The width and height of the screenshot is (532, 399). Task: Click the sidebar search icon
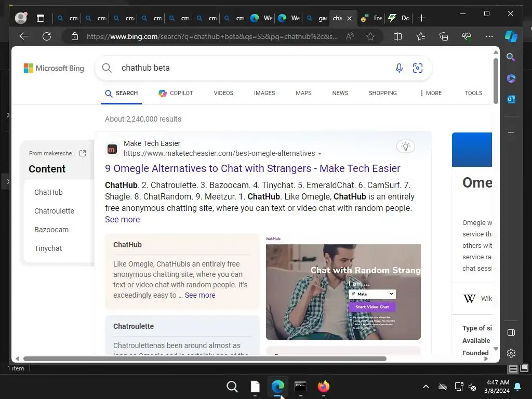click(x=511, y=57)
